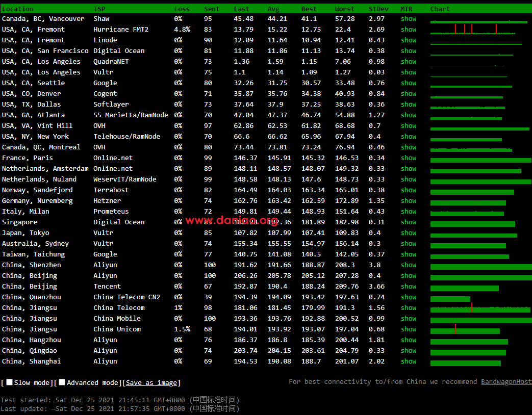Viewport: 532px width, 415px height.
Task: Show MTR for New York Telehouse/RamNode
Action: [409, 136]
